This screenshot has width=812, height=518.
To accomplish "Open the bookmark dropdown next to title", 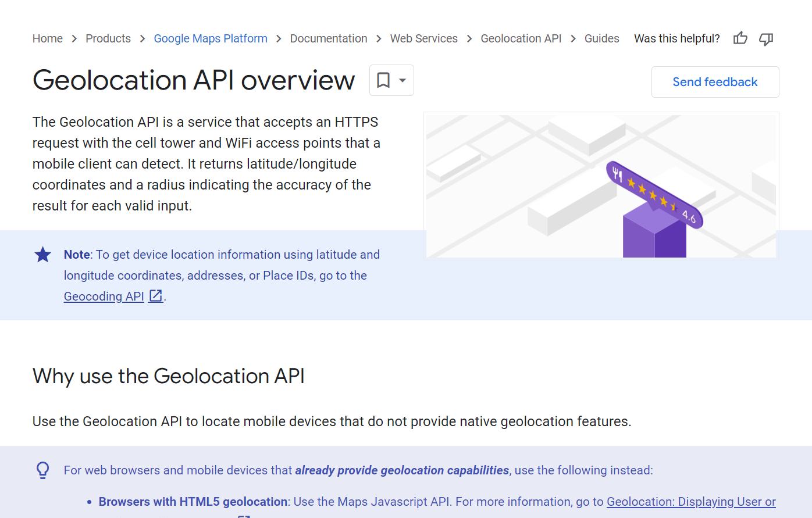I will 391,80.
